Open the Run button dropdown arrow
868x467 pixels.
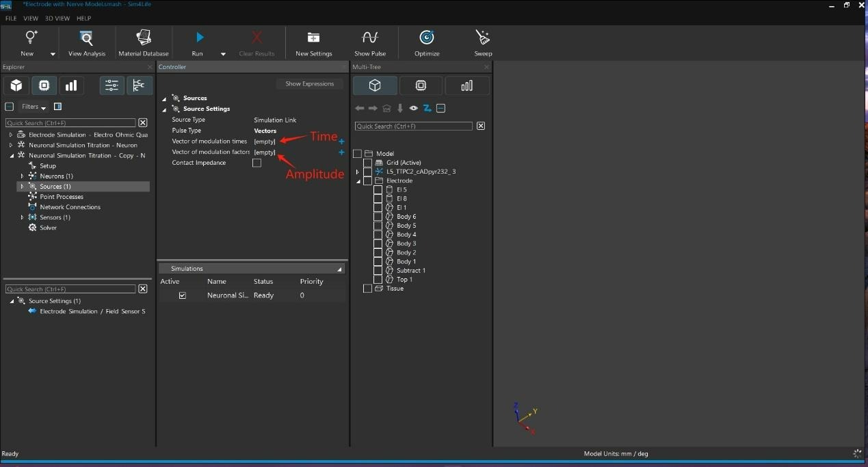tap(223, 54)
